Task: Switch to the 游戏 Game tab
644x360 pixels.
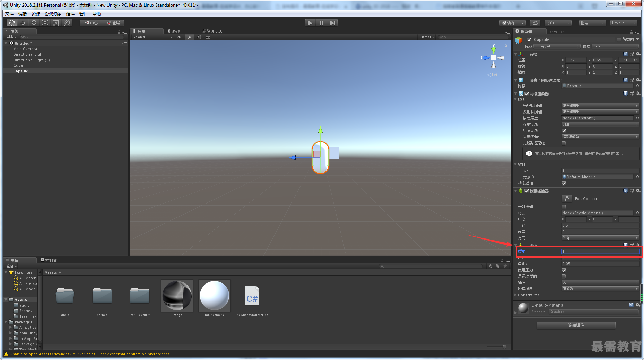Action: [x=174, y=31]
